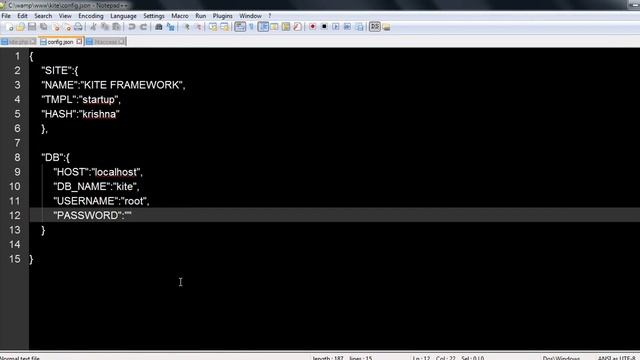Open the Edit menu

(22, 16)
